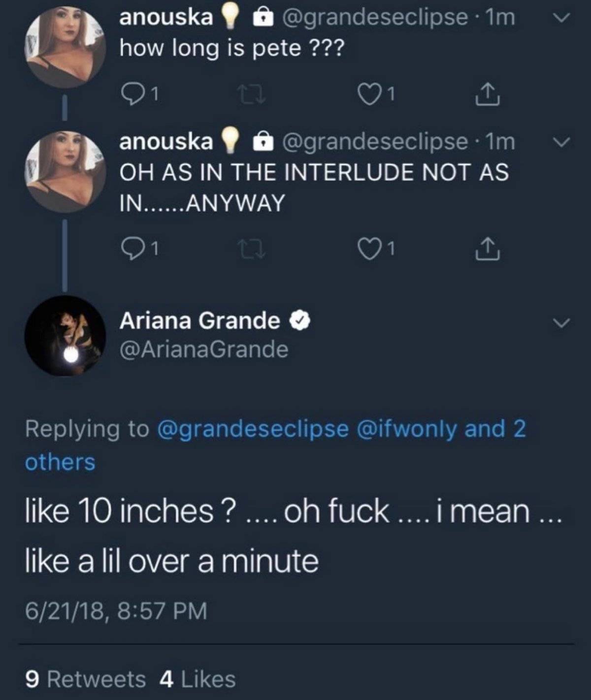The height and width of the screenshot is (700, 591).
Task: Open anouska's avatar on the first tweet
Action: pyautogui.click(x=65, y=48)
